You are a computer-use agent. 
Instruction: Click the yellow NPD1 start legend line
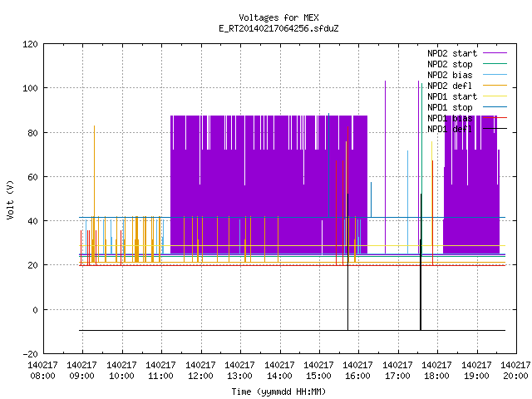coord(495,96)
